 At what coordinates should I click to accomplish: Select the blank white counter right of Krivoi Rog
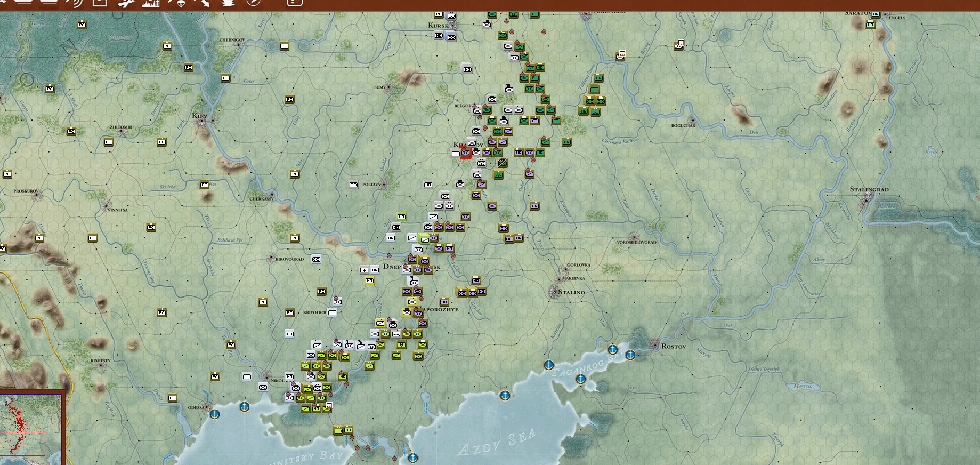click(x=332, y=312)
